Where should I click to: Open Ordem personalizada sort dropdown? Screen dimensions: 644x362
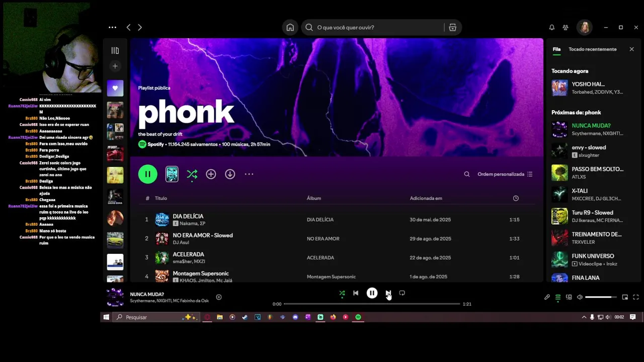click(505, 174)
